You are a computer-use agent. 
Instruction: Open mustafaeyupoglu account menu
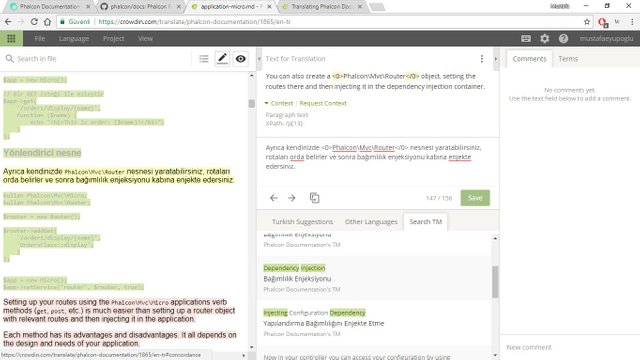pos(606,38)
